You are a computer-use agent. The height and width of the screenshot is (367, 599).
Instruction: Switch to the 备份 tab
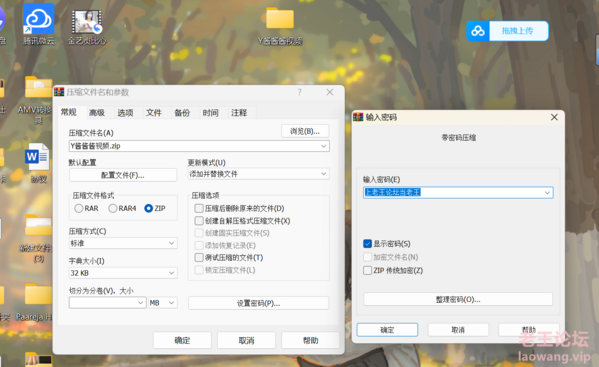pos(182,113)
